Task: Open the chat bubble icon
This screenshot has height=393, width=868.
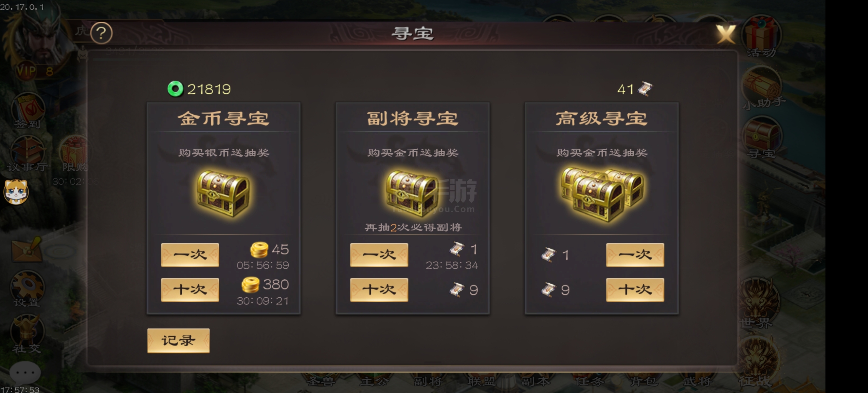Action: click(x=25, y=373)
